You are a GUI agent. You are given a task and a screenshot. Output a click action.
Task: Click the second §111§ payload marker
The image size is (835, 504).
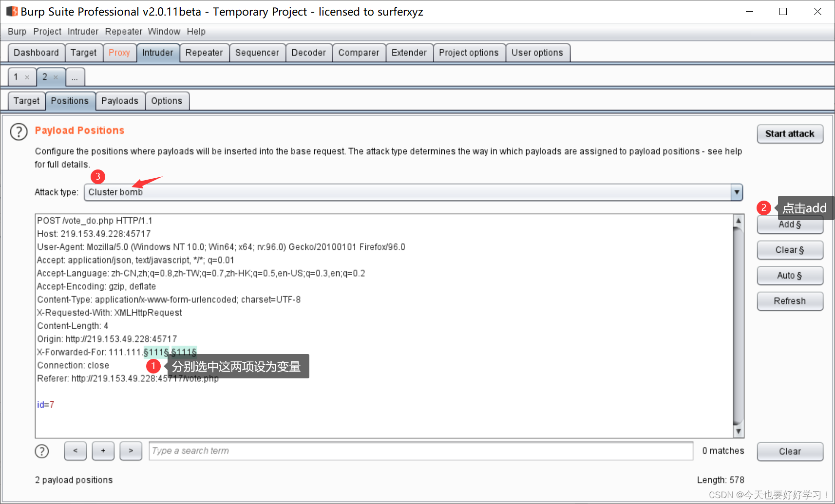coord(184,352)
